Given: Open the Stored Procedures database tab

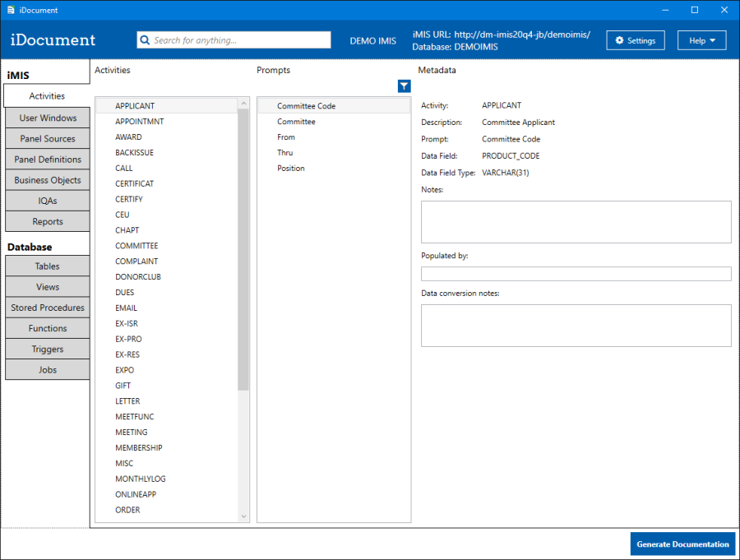Looking at the screenshot, I should (x=48, y=308).
